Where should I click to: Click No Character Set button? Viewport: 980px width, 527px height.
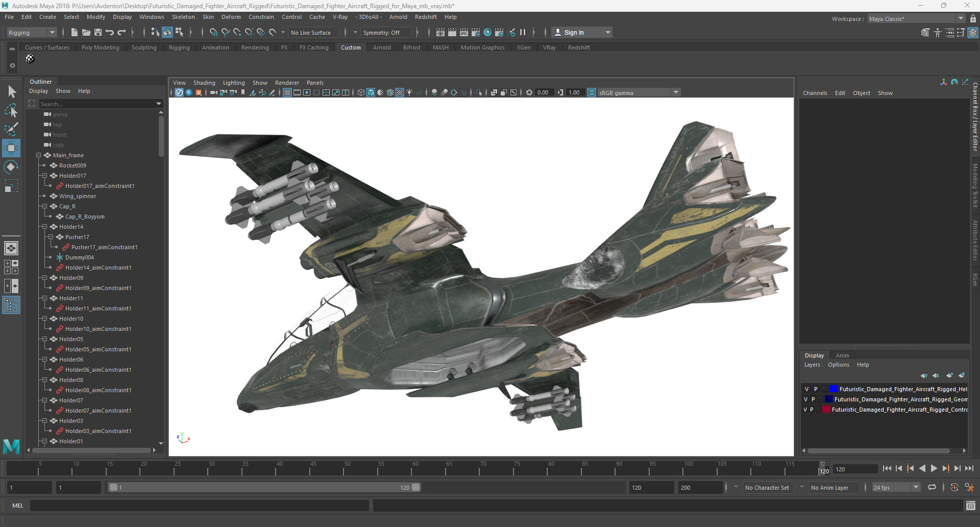[767, 487]
